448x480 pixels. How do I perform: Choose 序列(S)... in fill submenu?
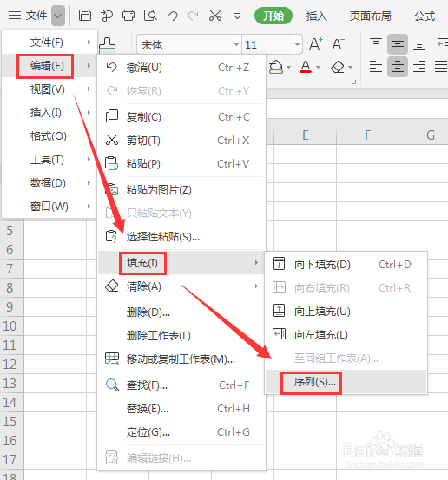click(x=346, y=382)
